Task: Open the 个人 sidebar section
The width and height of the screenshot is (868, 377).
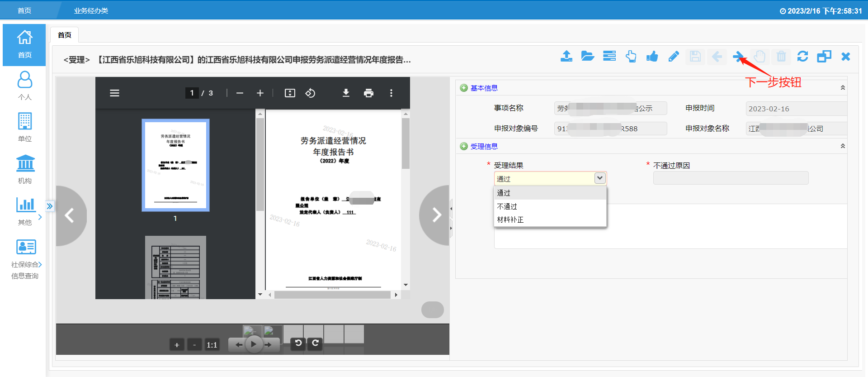Action: [24, 86]
